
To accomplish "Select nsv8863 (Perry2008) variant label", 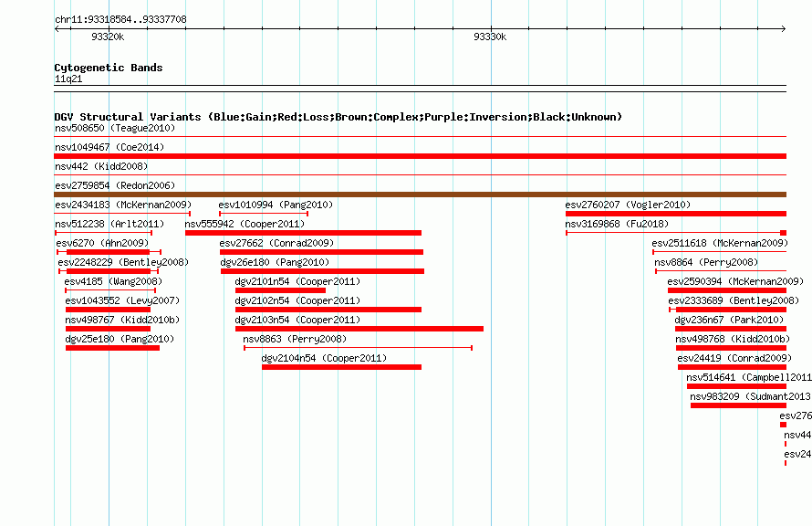I will click(296, 339).
